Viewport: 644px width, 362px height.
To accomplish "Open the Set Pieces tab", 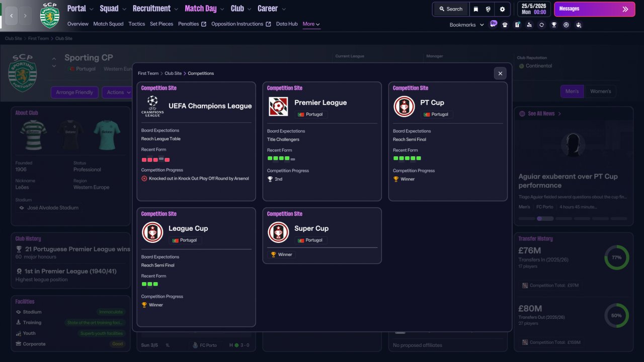I will point(162,24).
